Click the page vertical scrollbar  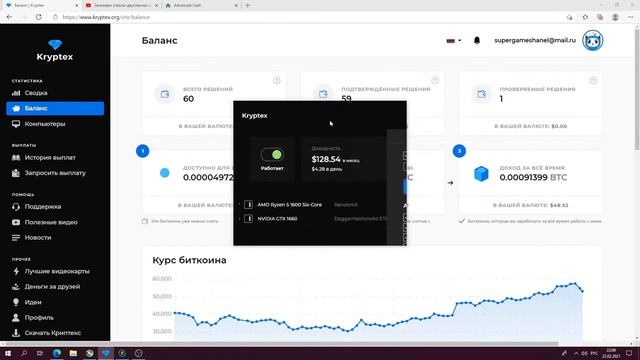click(637, 90)
